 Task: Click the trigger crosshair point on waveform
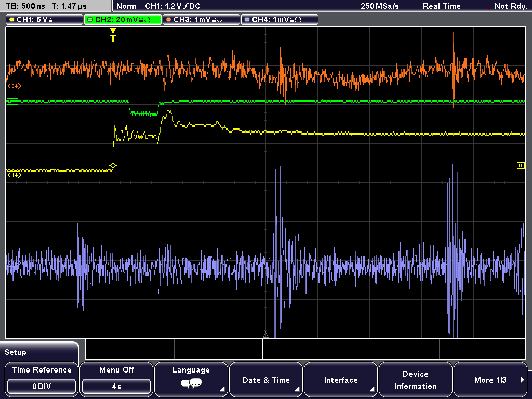coord(113,166)
